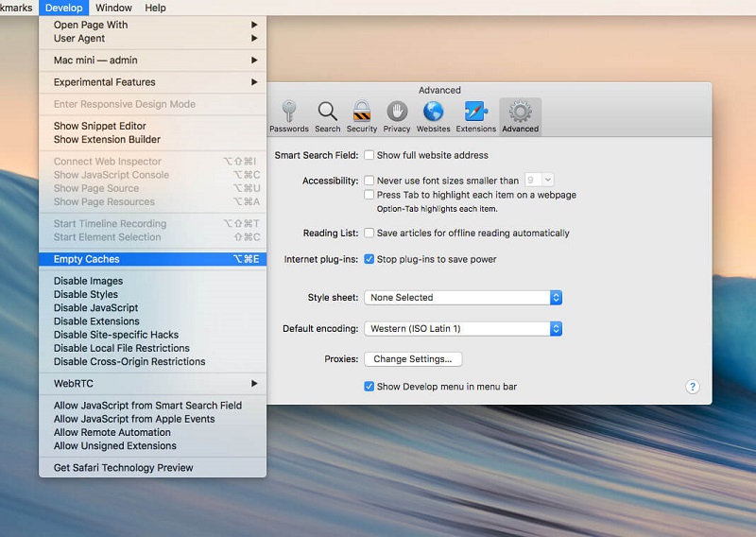Click the help question mark button
Screen dimensions: 756x537
pos(693,387)
